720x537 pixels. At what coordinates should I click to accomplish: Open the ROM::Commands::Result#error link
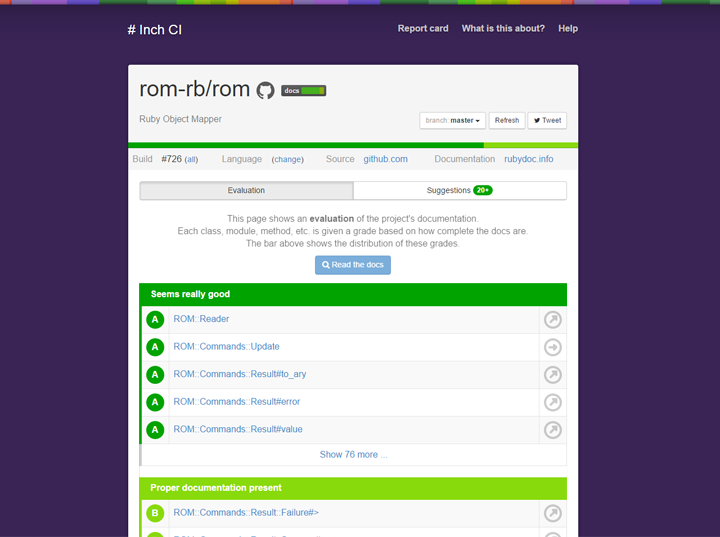point(236,401)
